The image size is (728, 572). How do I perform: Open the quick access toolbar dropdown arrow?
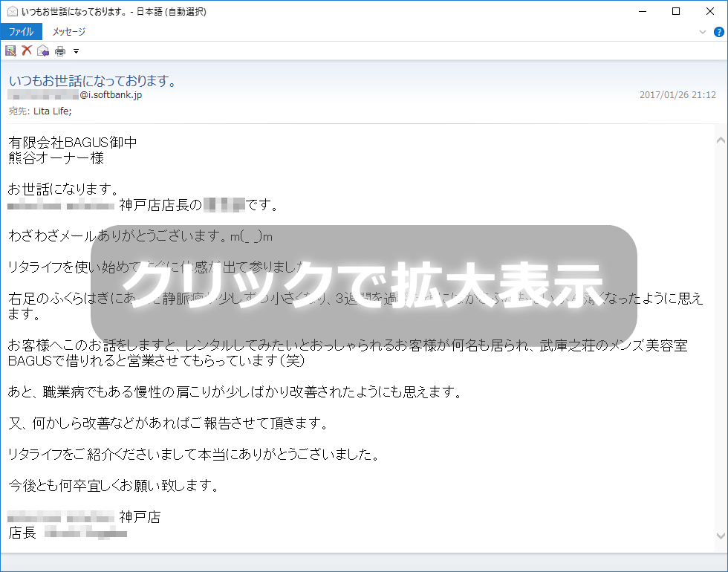click(x=76, y=51)
